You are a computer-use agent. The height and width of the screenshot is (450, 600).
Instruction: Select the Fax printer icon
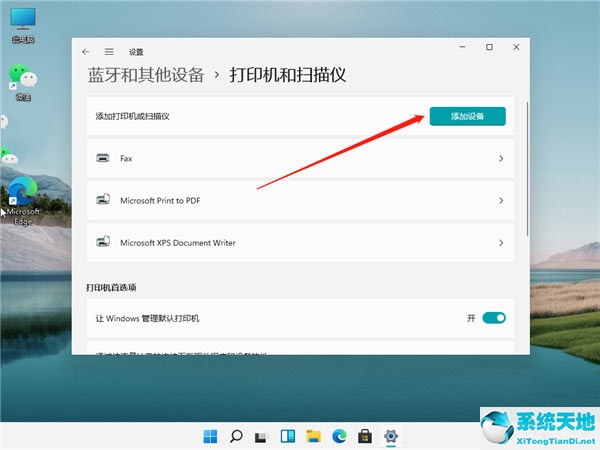tap(103, 158)
